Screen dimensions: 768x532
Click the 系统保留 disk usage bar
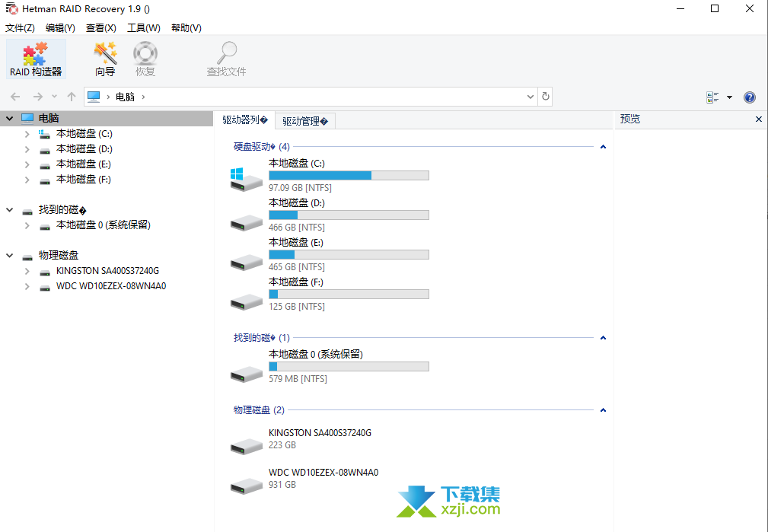tap(349, 366)
